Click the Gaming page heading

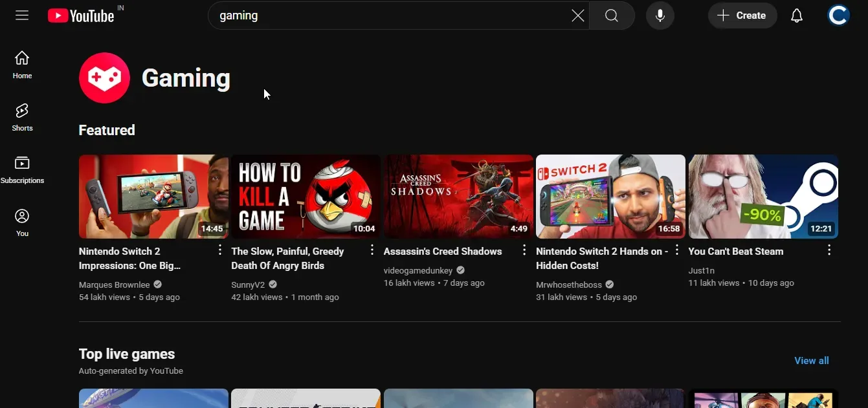click(x=186, y=78)
